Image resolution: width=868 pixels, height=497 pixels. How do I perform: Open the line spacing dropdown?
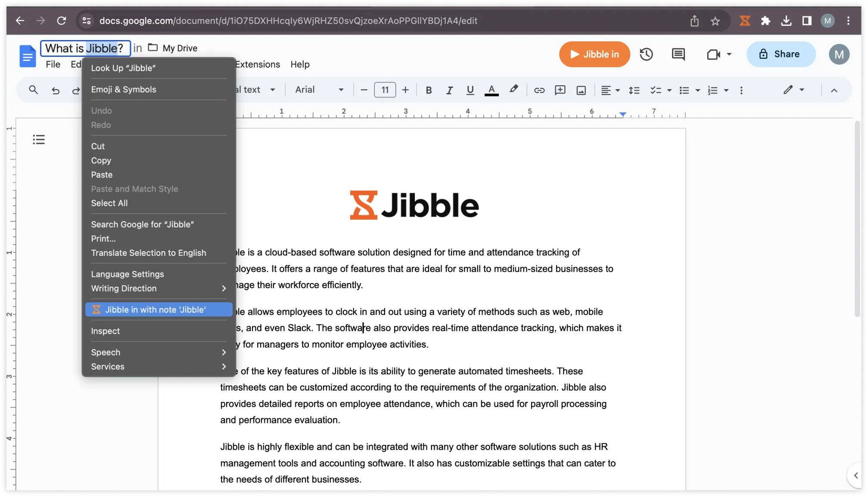[634, 90]
